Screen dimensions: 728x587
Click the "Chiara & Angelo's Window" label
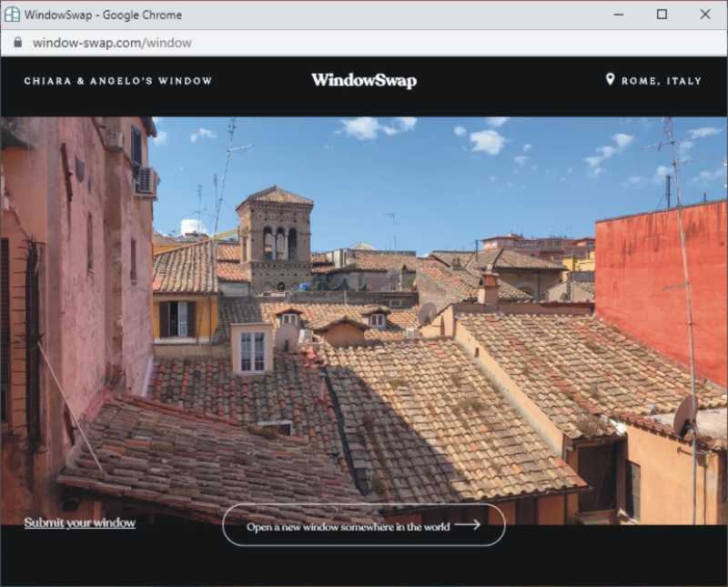coord(118,81)
